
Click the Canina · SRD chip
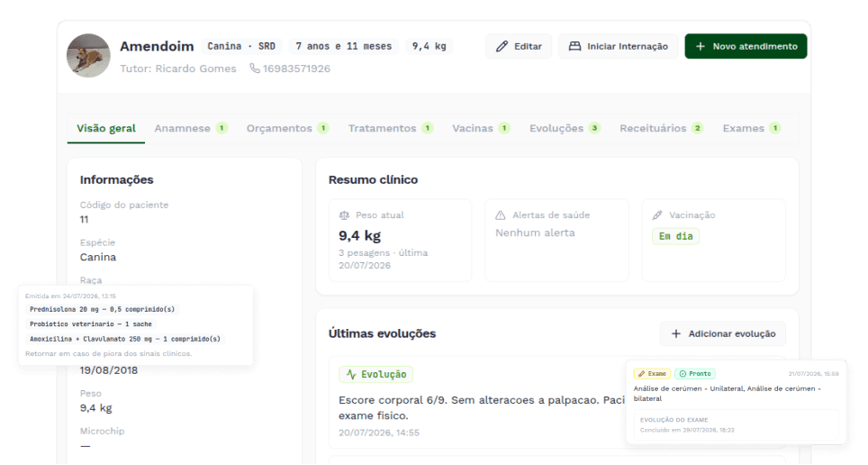pos(241,46)
